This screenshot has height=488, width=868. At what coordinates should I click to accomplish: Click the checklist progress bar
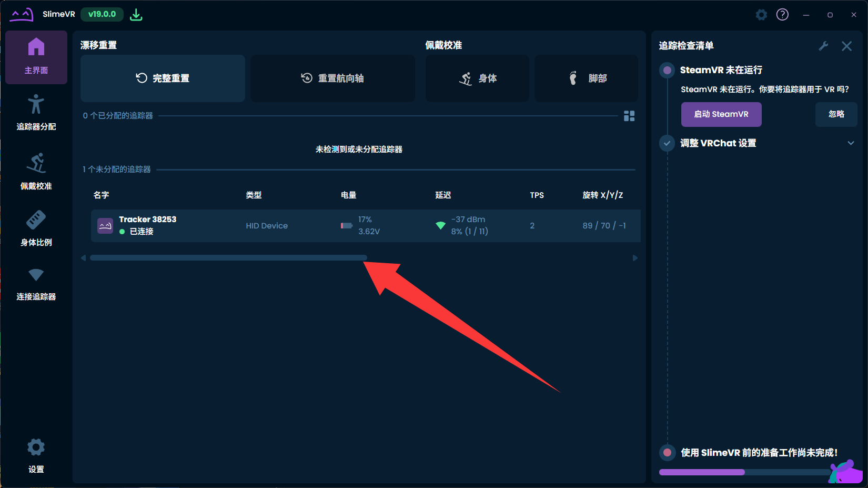coord(744,472)
